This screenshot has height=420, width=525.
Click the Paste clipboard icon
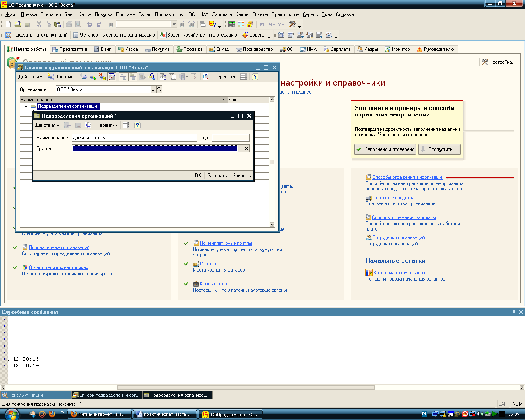pyautogui.click(x=57, y=25)
